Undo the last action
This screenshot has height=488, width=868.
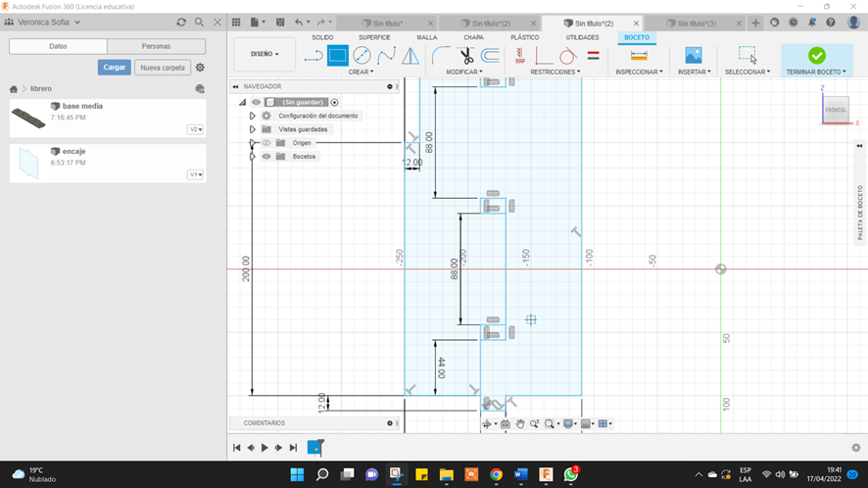click(299, 23)
